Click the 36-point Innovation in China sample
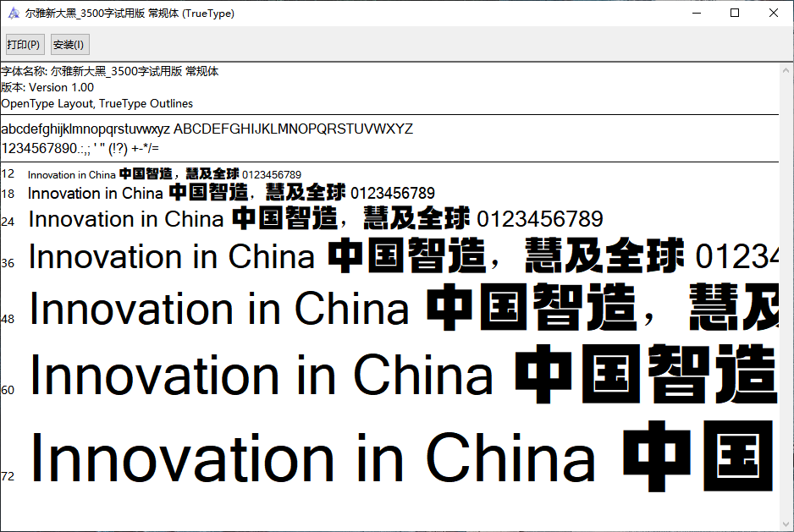This screenshot has height=532, width=794. coord(404,256)
